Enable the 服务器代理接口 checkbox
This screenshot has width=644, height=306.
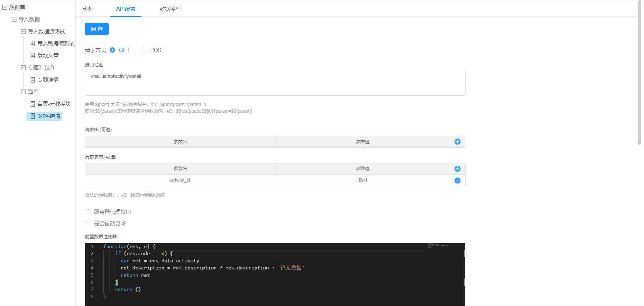[x=88, y=212]
